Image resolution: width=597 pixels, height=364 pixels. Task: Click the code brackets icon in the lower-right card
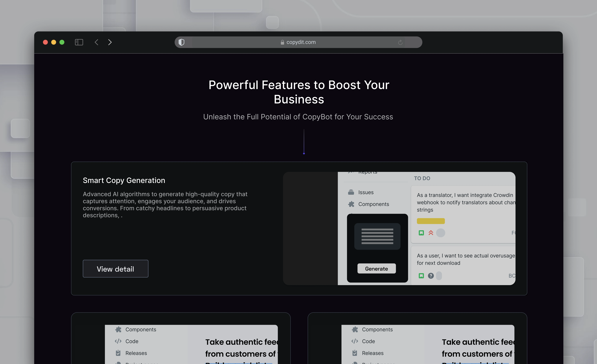click(355, 341)
